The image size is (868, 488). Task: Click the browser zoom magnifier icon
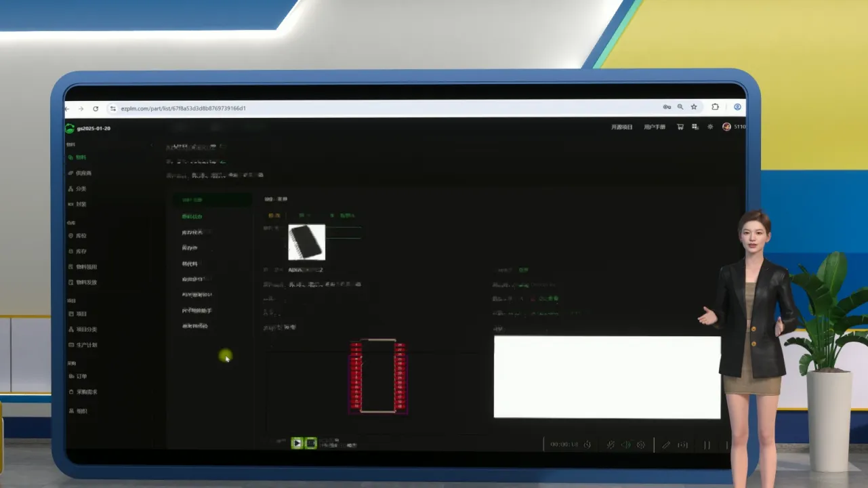click(680, 107)
